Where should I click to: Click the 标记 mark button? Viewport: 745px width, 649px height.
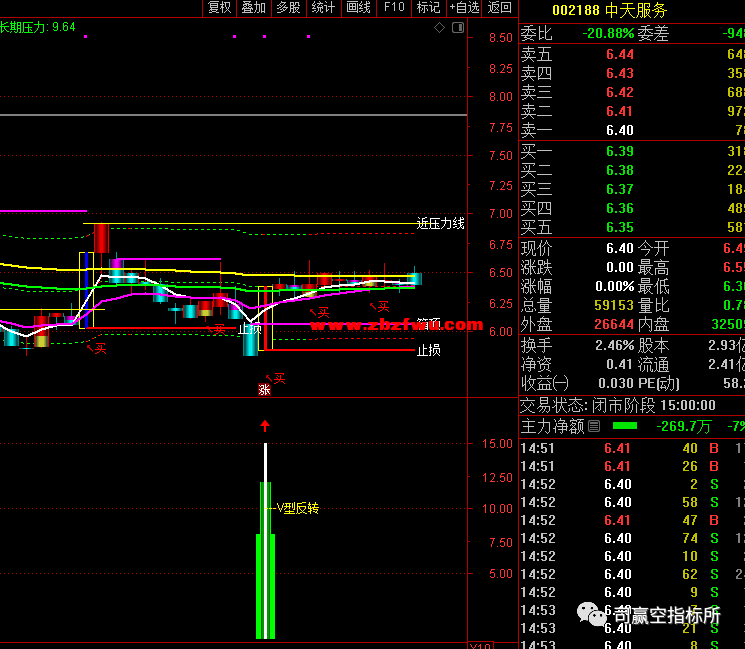coord(429,8)
